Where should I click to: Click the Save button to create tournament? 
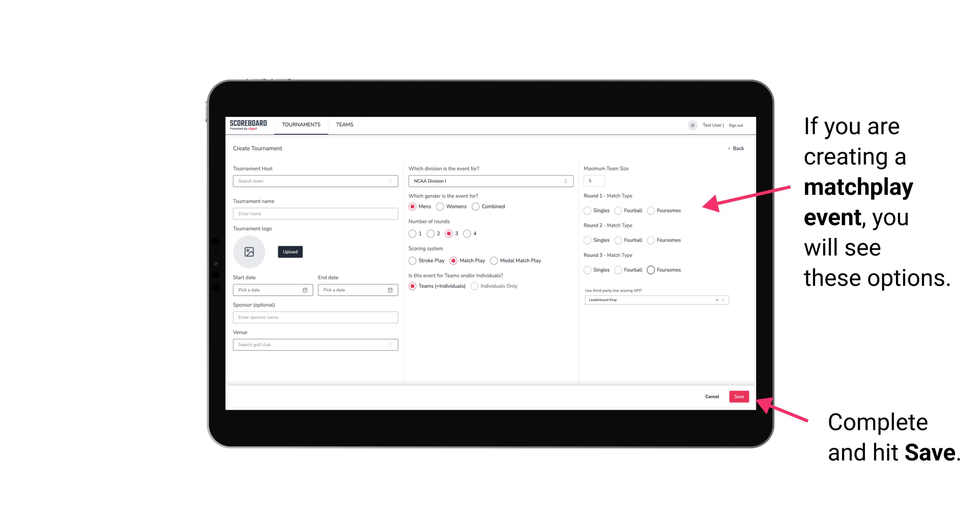pos(739,396)
